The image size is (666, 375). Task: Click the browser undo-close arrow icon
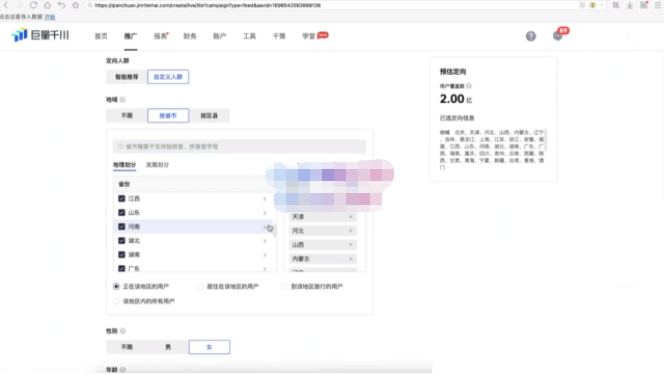coord(62,5)
